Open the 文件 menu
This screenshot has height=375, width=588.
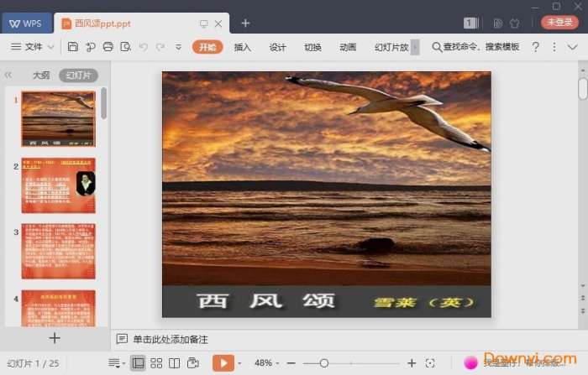pos(26,47)
